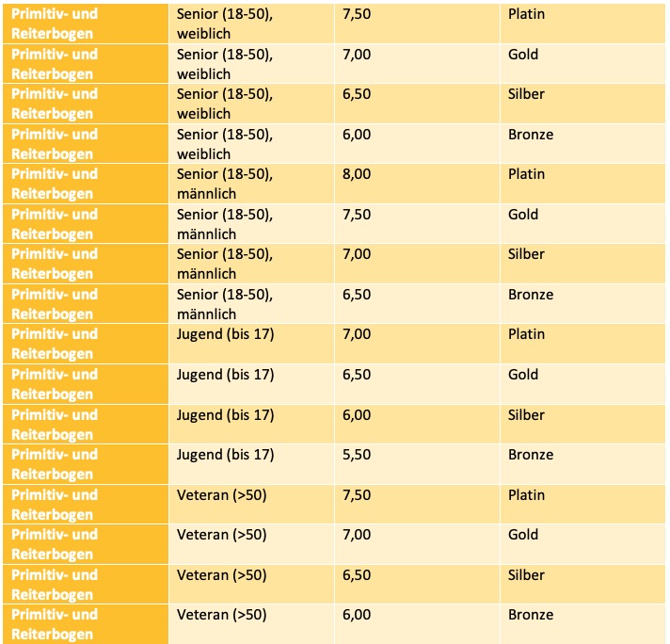
Task: Select Silber cell for Senior männlich
Action: 525,255
